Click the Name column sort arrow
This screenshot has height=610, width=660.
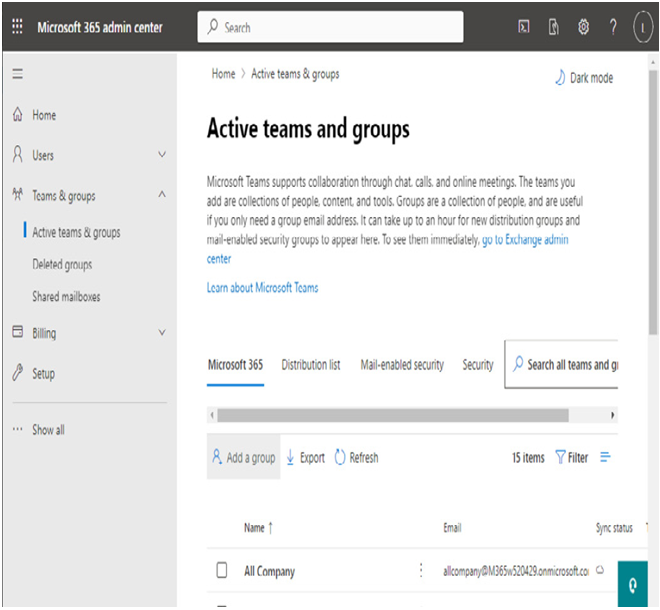coord(271,527)
